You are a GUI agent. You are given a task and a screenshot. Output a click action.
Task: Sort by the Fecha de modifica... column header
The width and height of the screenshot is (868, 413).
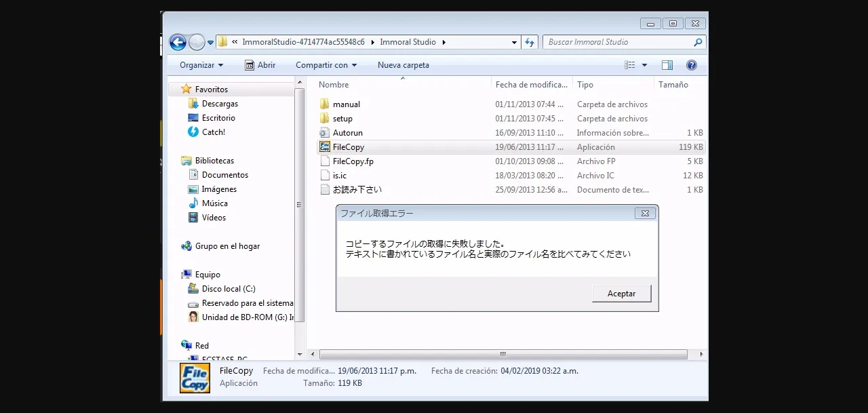531,85
